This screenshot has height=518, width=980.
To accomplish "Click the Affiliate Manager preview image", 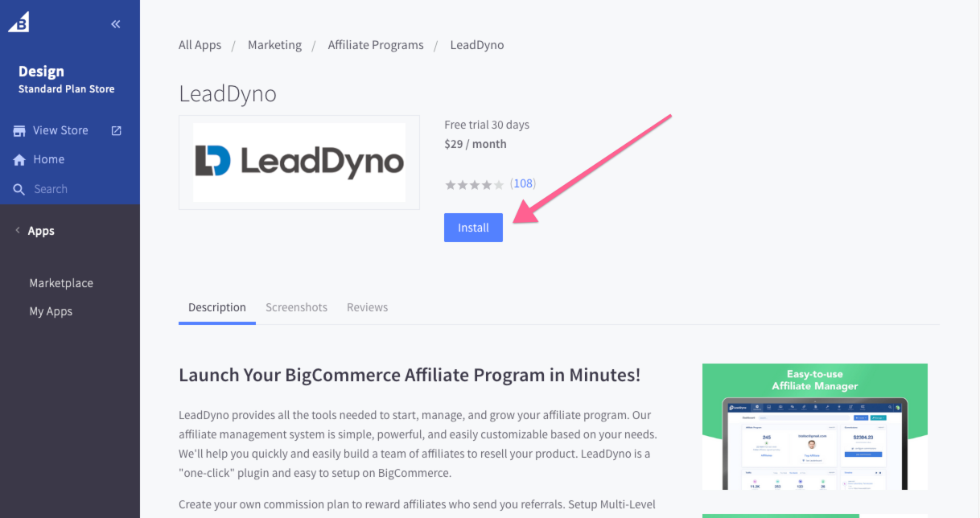I will (x=815, y=426).
